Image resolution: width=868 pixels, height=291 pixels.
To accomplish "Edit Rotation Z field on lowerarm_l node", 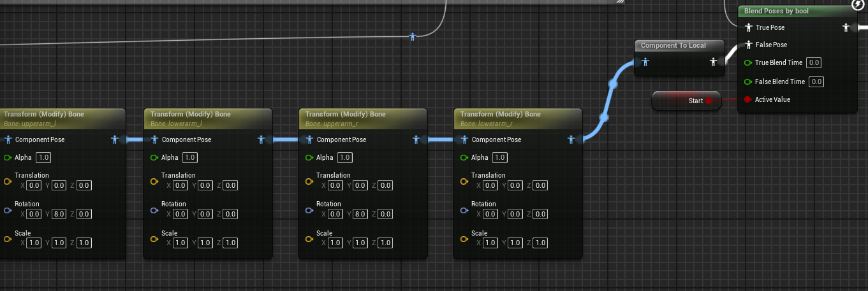I will (x=230, y=214).
